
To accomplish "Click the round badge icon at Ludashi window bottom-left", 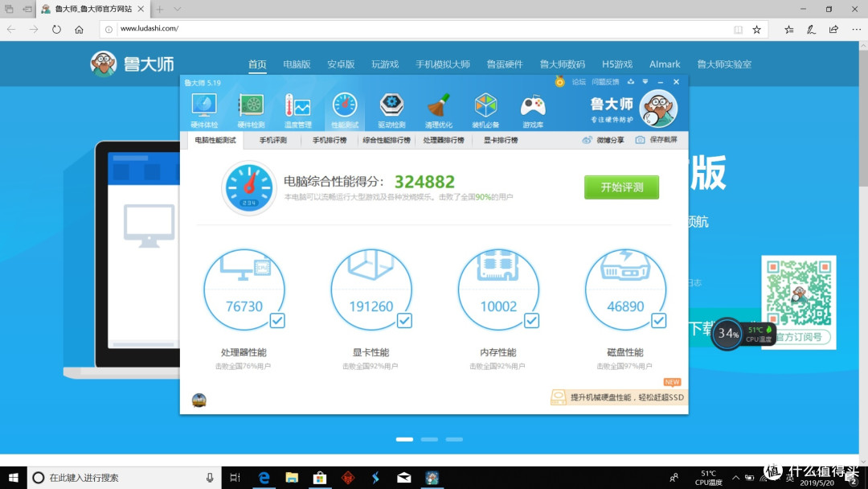I will coord(199,400).
